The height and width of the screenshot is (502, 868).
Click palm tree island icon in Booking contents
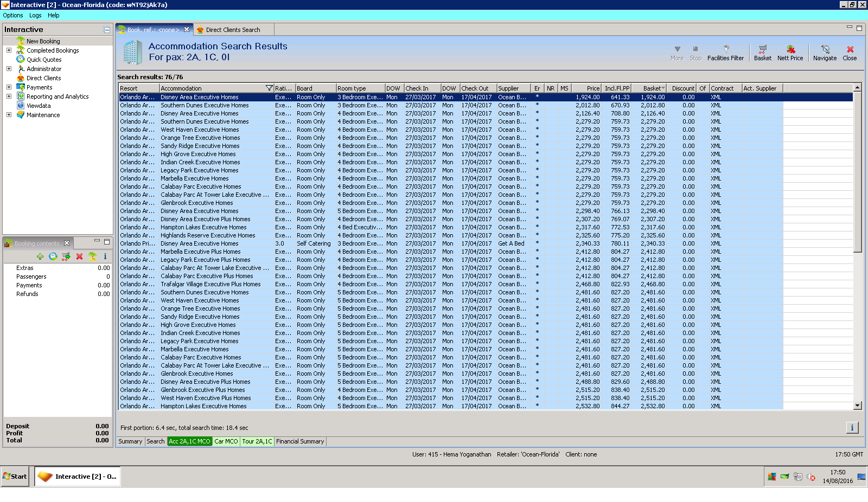tap(92, 256)
